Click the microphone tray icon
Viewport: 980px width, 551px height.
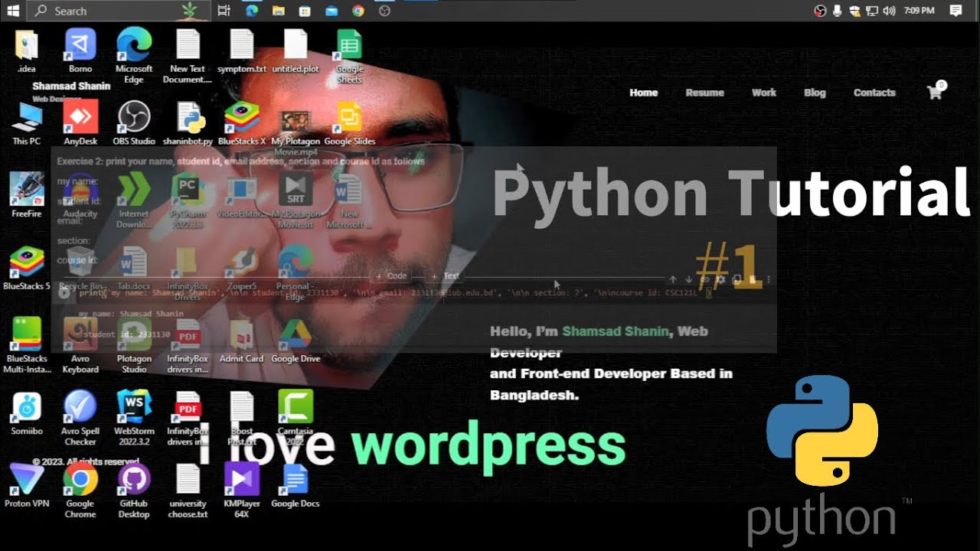[x=838, y=11]
